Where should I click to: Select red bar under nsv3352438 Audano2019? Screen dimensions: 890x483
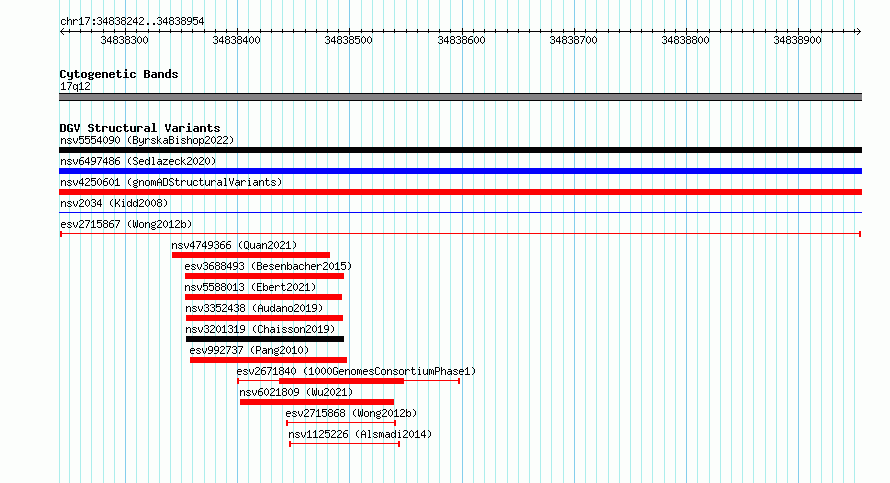(x=265, y=318)
